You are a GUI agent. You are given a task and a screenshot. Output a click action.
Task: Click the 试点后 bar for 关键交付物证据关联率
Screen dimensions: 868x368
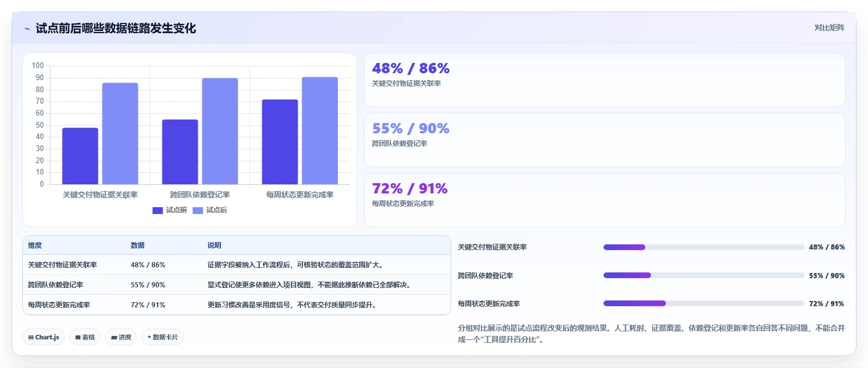point(120,133)
